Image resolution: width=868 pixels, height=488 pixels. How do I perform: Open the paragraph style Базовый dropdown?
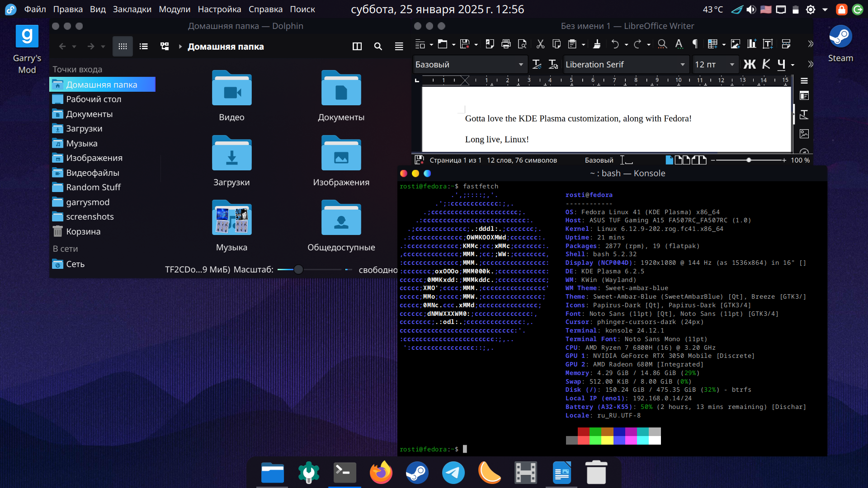(521, 65)
